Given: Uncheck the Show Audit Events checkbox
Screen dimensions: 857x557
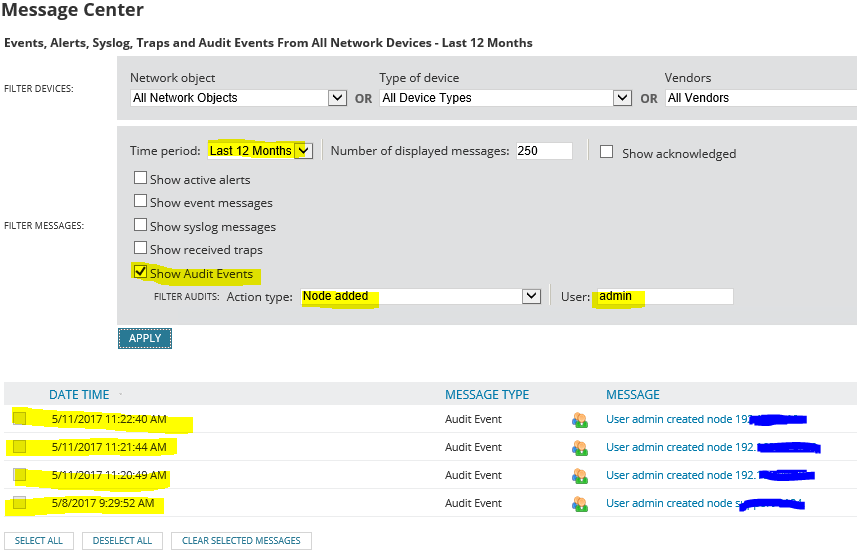Looking at the screenshot, I should click(141, 272).
